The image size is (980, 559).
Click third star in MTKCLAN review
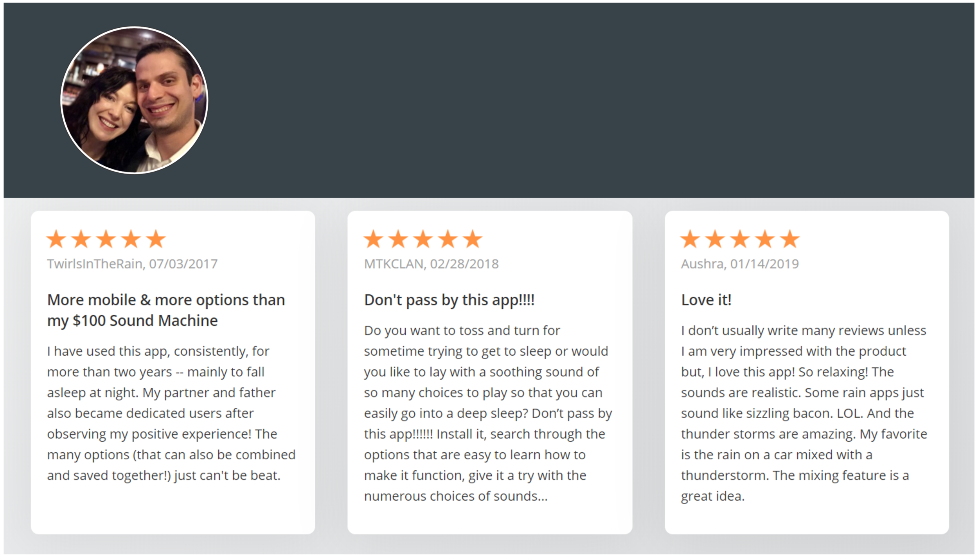click(423, 239)
